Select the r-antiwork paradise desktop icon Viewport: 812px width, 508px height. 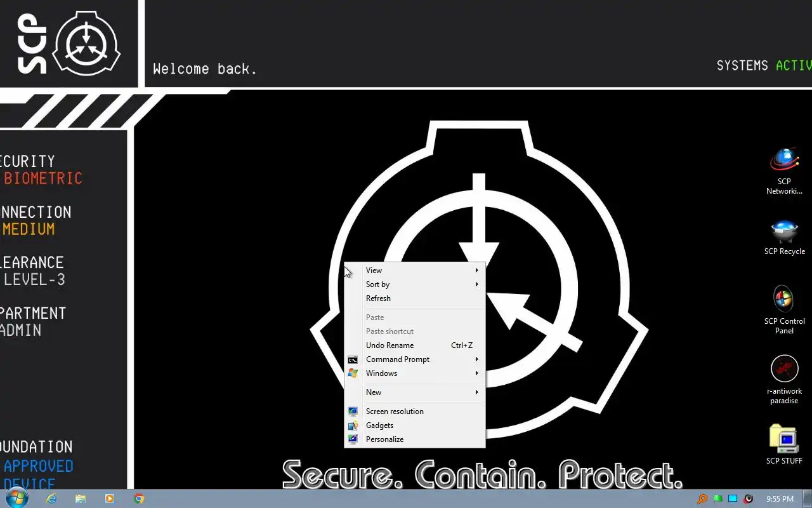pyautogui.click(x=784, y=379)
